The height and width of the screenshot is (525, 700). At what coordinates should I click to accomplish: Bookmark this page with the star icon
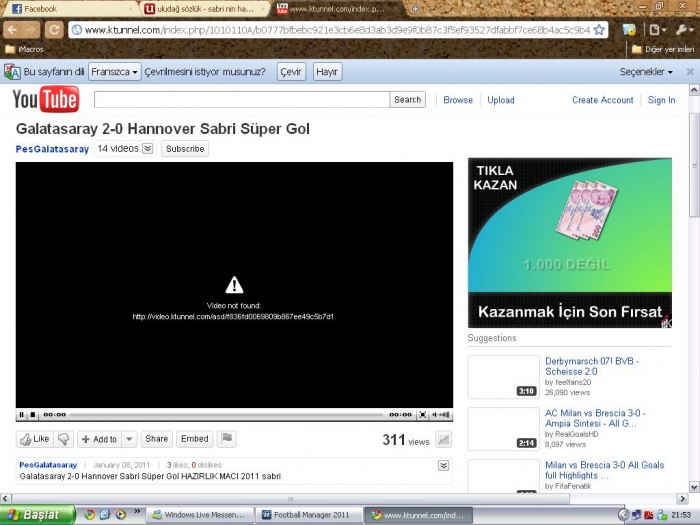tap(599, 30)
